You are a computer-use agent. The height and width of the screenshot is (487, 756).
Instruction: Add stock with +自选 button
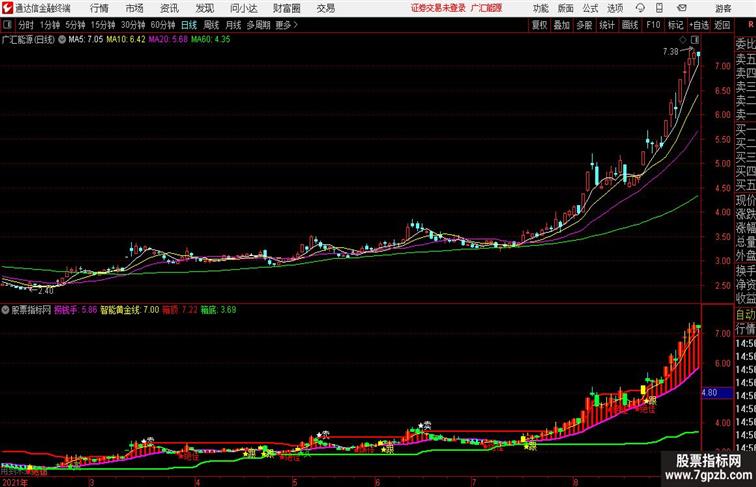(699, 25)
